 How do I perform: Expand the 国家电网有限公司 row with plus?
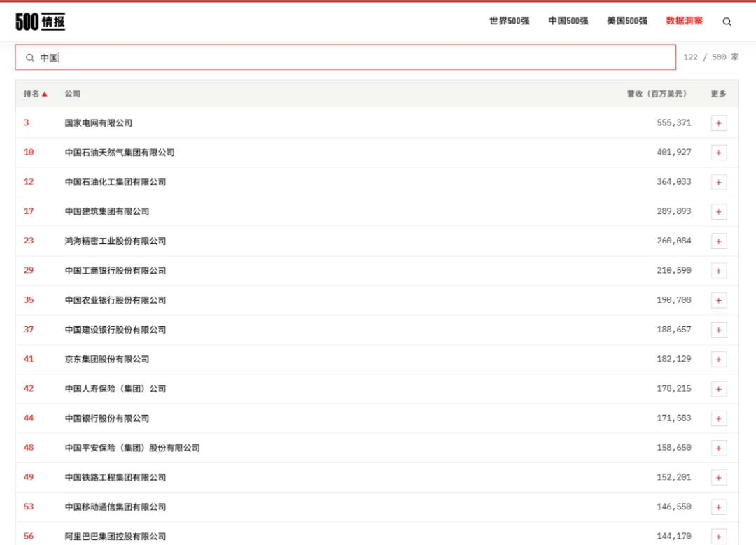tap(719, 123)
